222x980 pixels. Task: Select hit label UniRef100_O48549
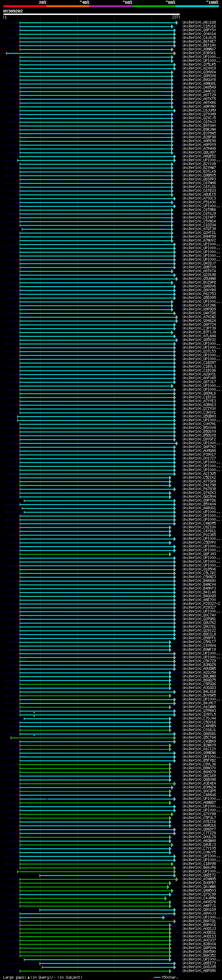(x=199, y=88)
